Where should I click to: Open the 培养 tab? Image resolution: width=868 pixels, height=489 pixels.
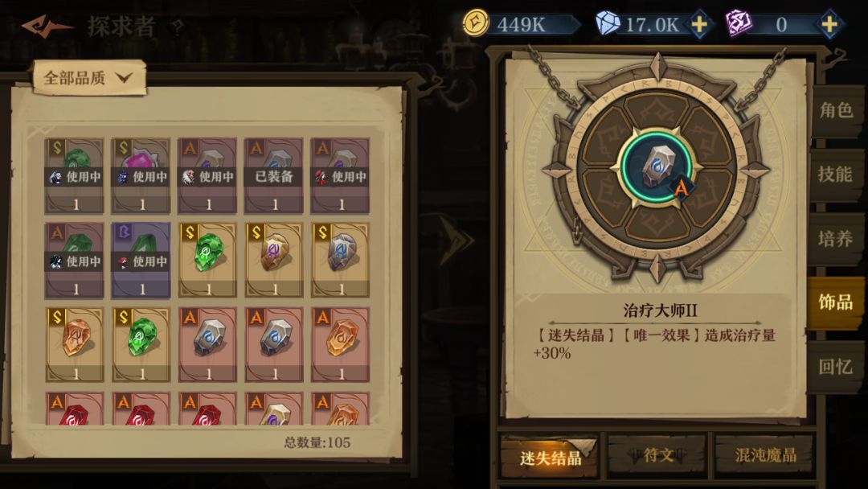click(836, 239)
